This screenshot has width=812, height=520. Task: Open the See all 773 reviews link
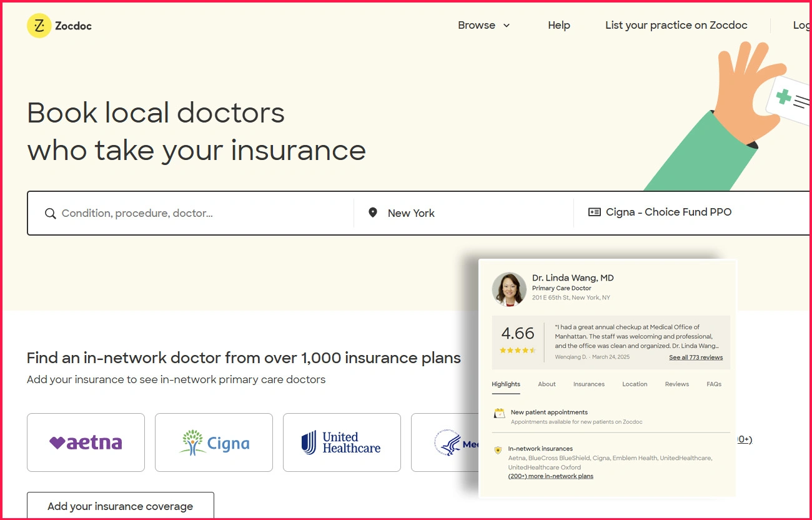click(x=695, y=357)
